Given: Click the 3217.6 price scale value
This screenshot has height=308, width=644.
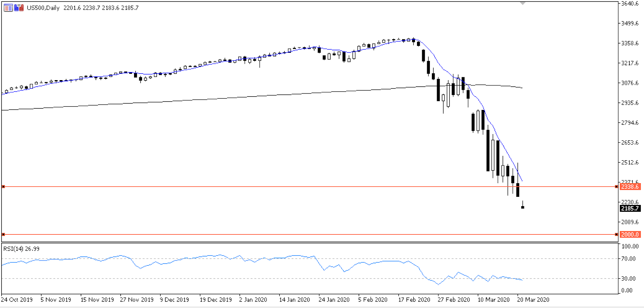Looking at the screenshot, I should click(630, 63).
